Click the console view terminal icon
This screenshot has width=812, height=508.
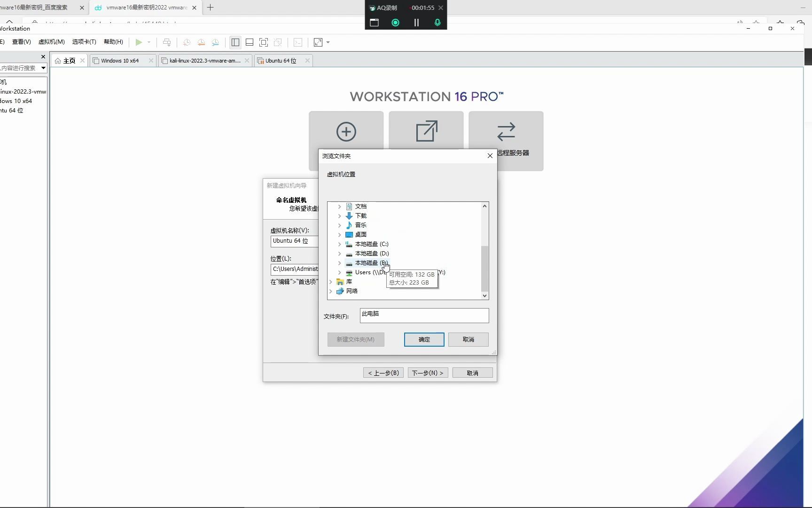(298, 42)
